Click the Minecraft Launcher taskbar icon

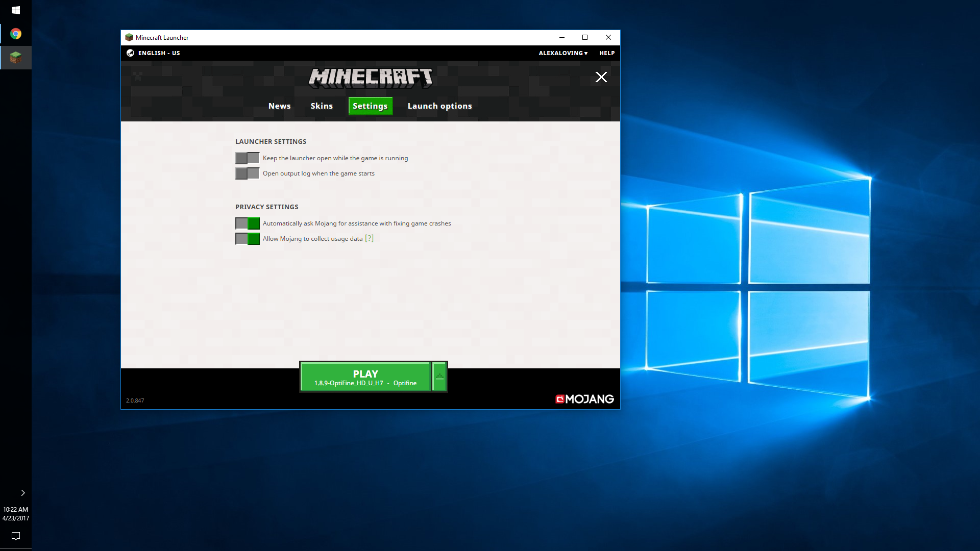click(16, 57)
